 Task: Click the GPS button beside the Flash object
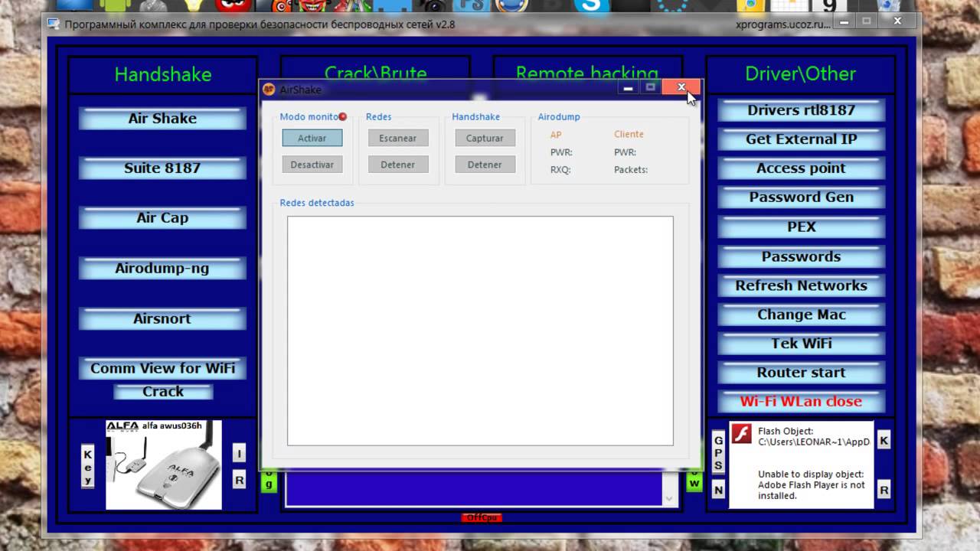(x=718, y=452)
